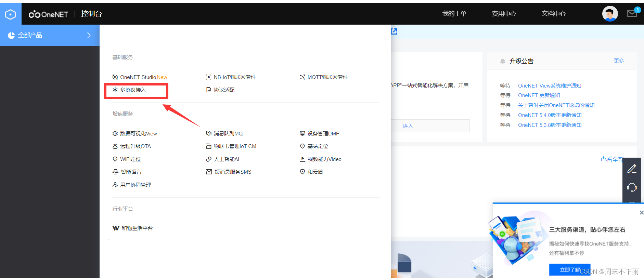
Task: Click 更多 link in 升级公告
Action: pos(619,61)
